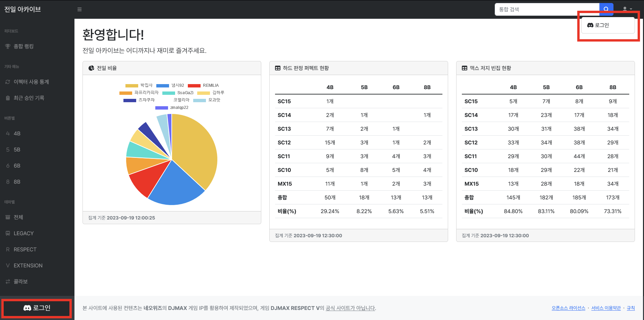Screen dimensions: 644x320
Task: Toggle the sidebar hamburger menu
Action: click(x=79, y=9)
